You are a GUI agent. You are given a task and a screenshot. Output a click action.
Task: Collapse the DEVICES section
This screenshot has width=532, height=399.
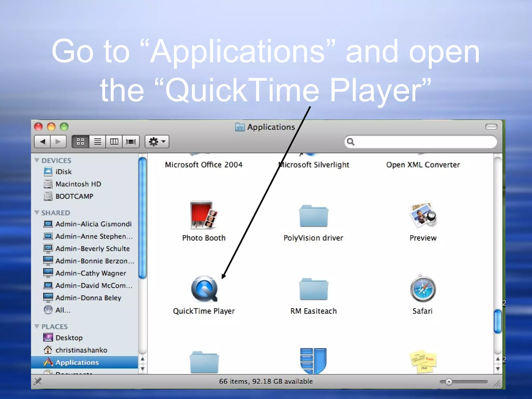tap(37, 160)
